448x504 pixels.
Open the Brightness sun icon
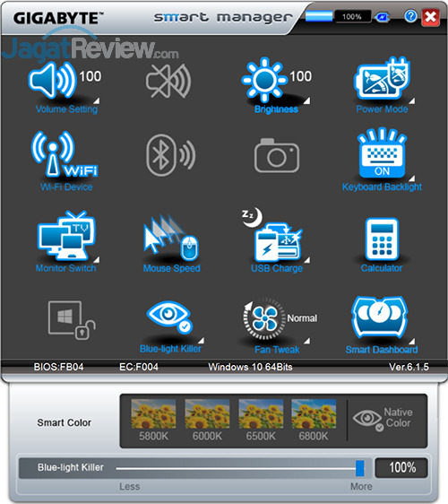(264, 80)
